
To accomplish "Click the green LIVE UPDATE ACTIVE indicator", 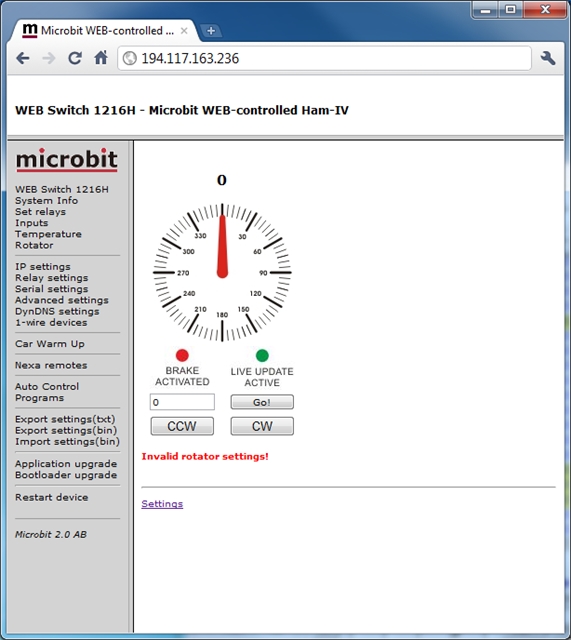I will (262, 356).
